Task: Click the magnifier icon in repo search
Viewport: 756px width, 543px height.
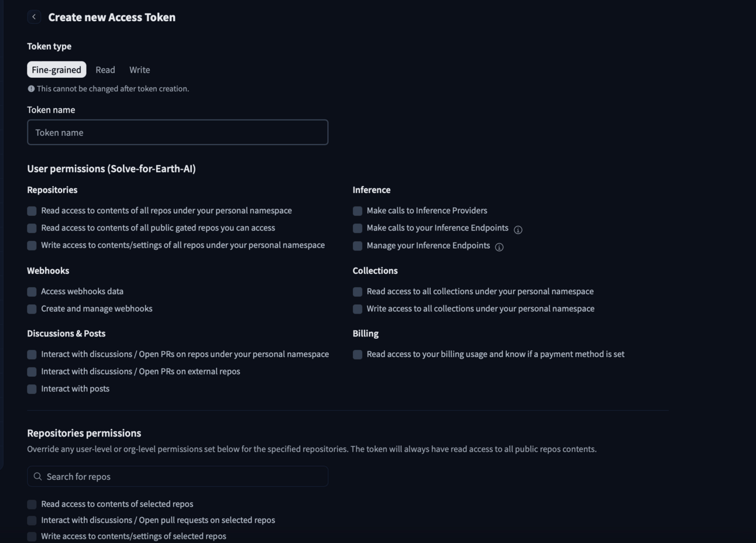Action: (37, 476)
